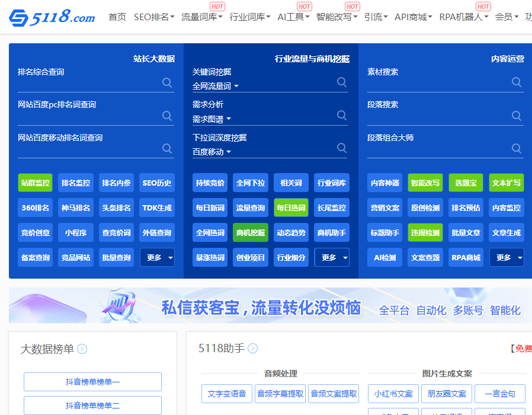Screen dimensions: 532x415
Task: Click the 一言金句 link
Action: (x=500, y=394)
